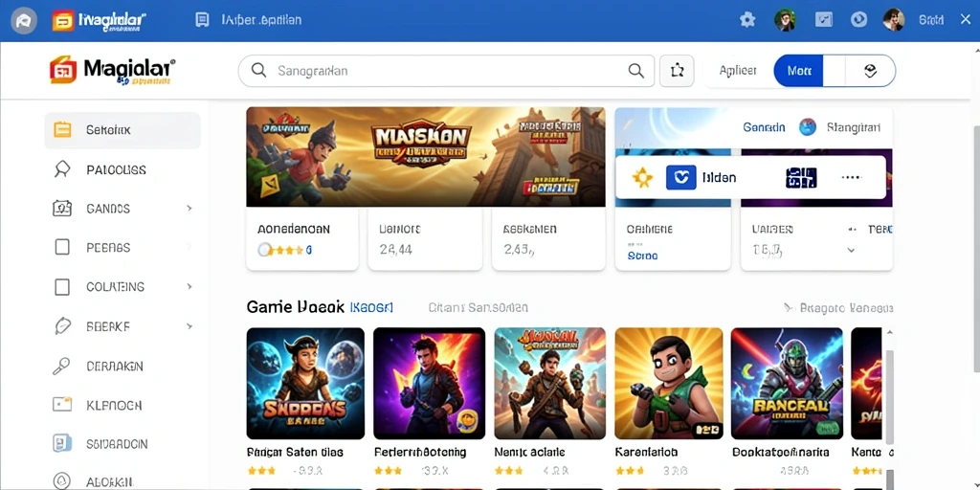Screen dimensions: 980x490
Task: Click the Aonedancan rating card
Action: (302, 238)
